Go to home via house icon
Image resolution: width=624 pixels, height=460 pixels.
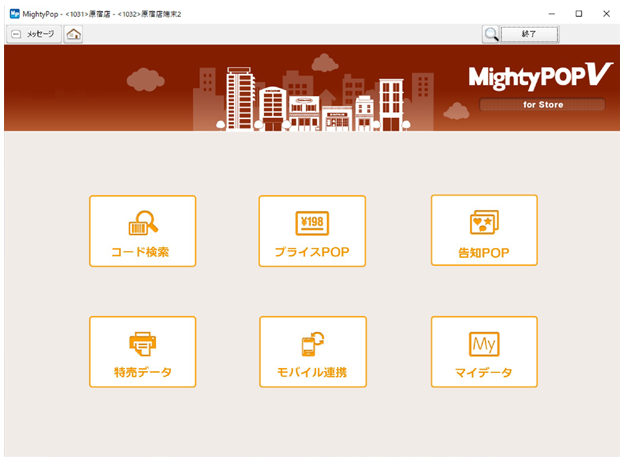pos(74,34)
